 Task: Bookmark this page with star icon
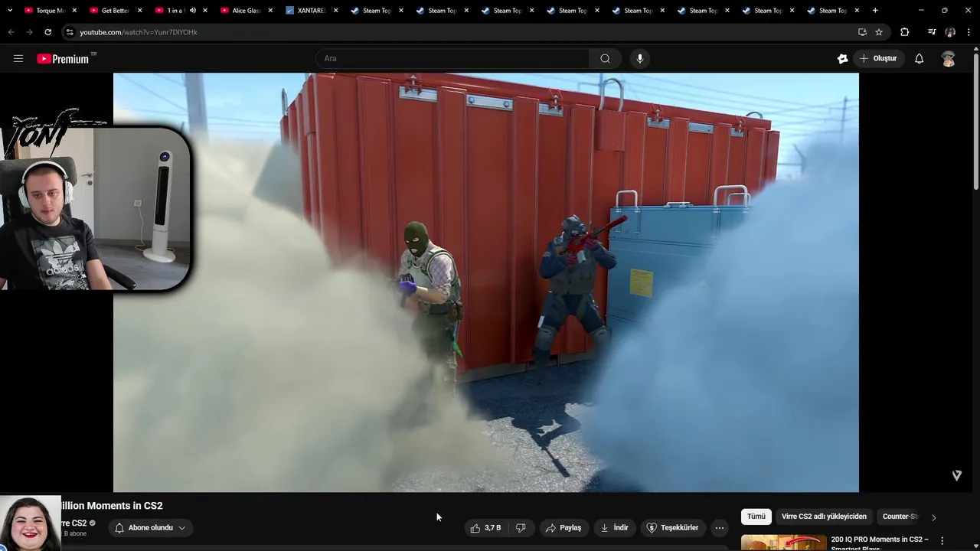tap(879, 32)
